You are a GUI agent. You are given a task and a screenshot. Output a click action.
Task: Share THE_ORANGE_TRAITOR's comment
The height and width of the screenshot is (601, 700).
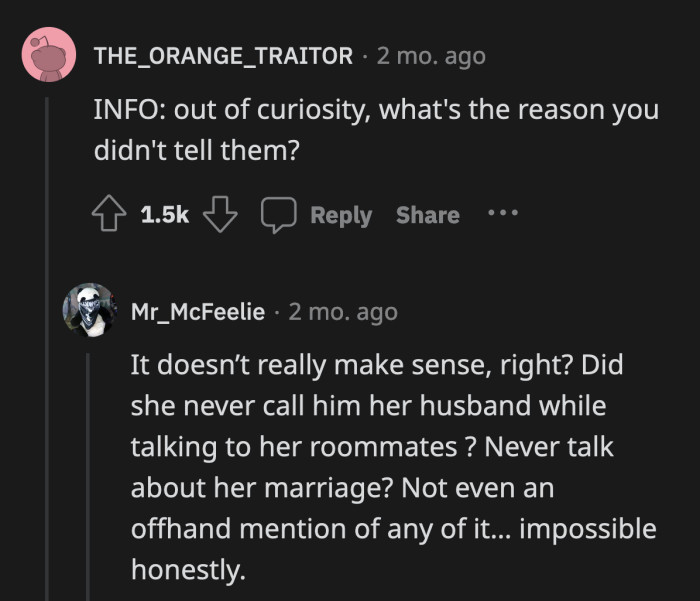(x=427, y=215)
